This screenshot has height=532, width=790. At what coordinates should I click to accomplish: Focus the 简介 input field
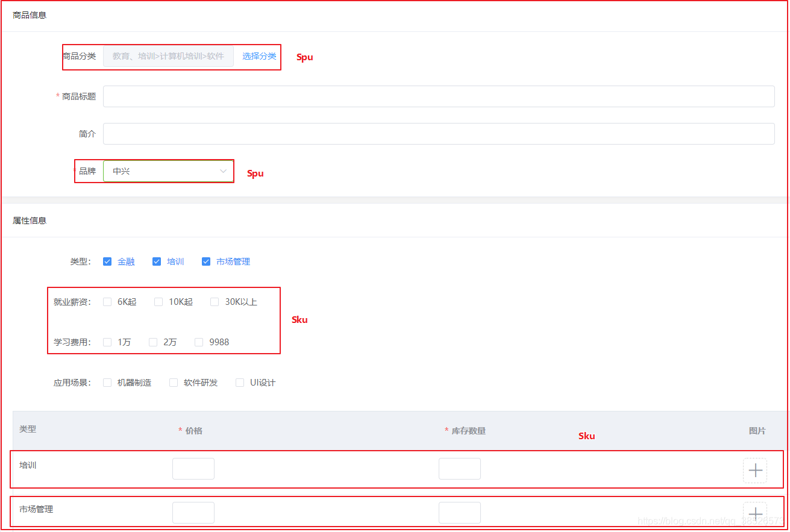click(x=439, y=134)
